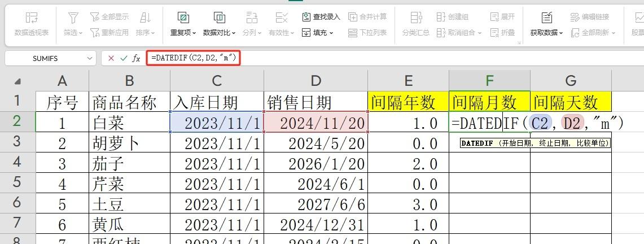Click the 入库日期 header cell
644x244 pixels.
[217, 102]
